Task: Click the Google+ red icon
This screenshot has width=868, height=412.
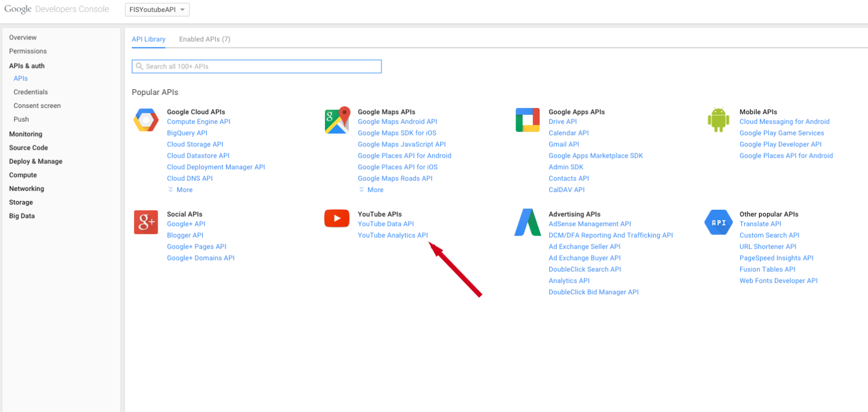Action: (146, 222)
